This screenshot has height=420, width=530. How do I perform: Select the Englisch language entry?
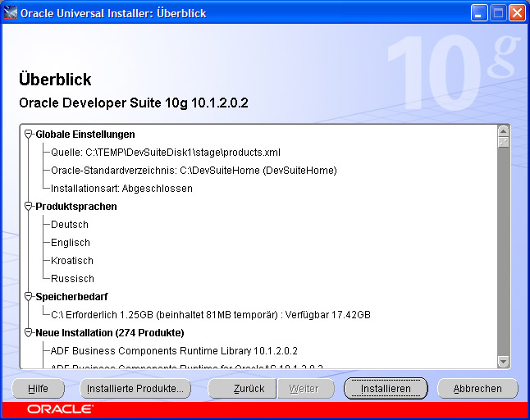click(71, 242)
